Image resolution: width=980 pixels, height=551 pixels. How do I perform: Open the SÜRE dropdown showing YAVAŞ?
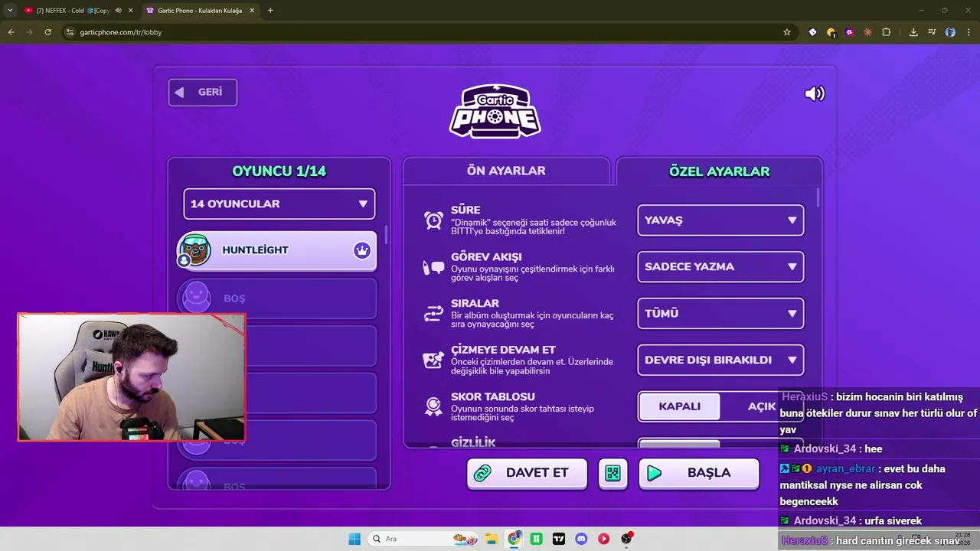(720, 220)
